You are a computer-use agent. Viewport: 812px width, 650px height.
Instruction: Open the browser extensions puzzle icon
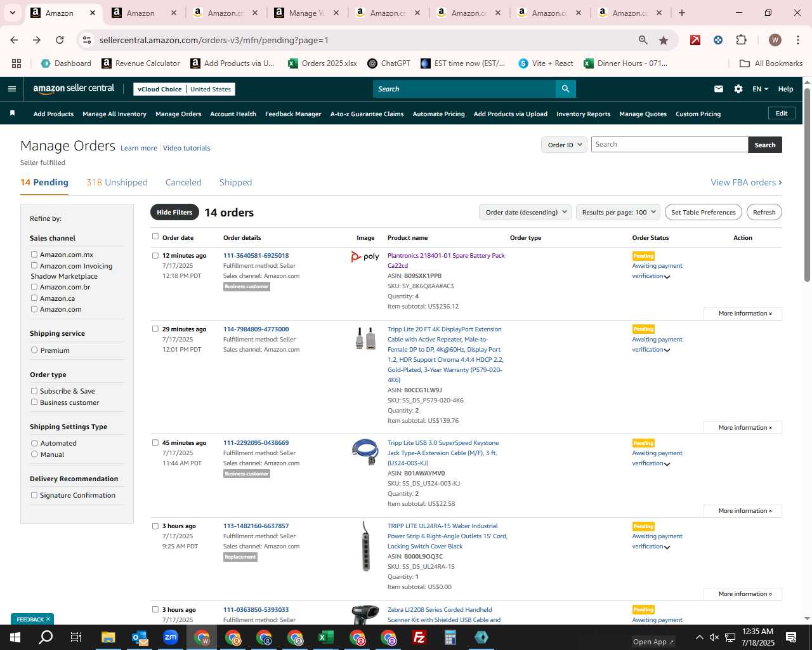(741, 40)
